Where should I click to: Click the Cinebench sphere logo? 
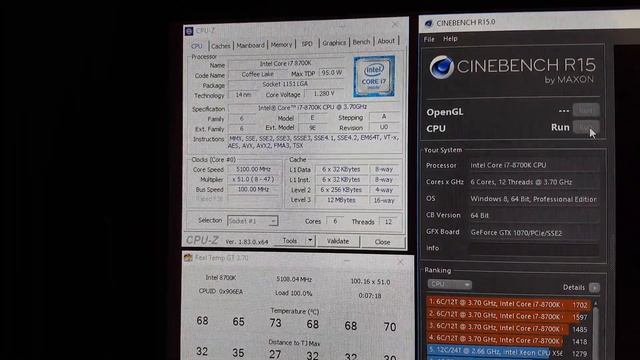[442, 67]
